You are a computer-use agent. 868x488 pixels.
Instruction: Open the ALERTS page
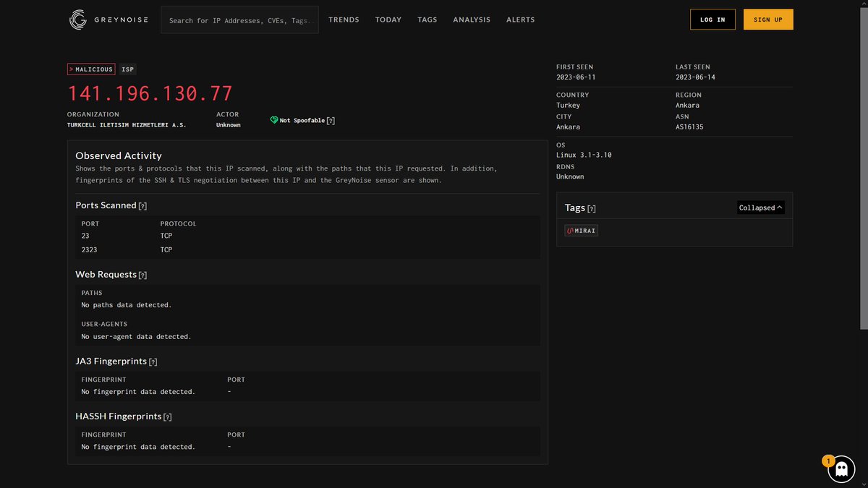[521, 20]
